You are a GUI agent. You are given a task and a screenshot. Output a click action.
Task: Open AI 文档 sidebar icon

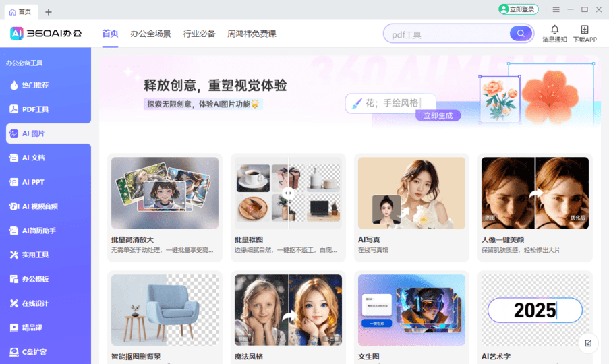click(x=14, y=158)
